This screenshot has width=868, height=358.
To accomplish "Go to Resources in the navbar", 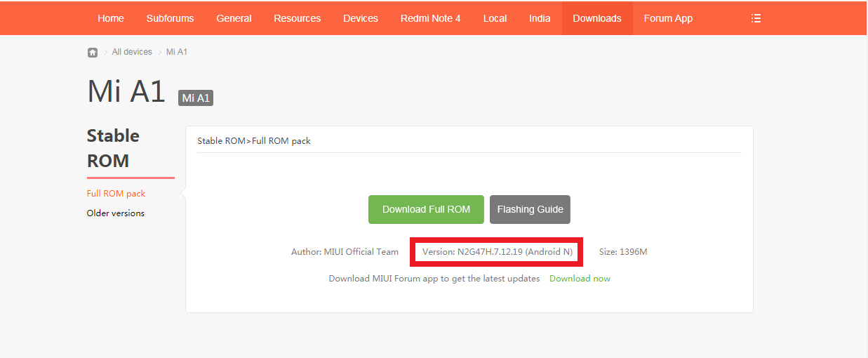I will [298, 18].
